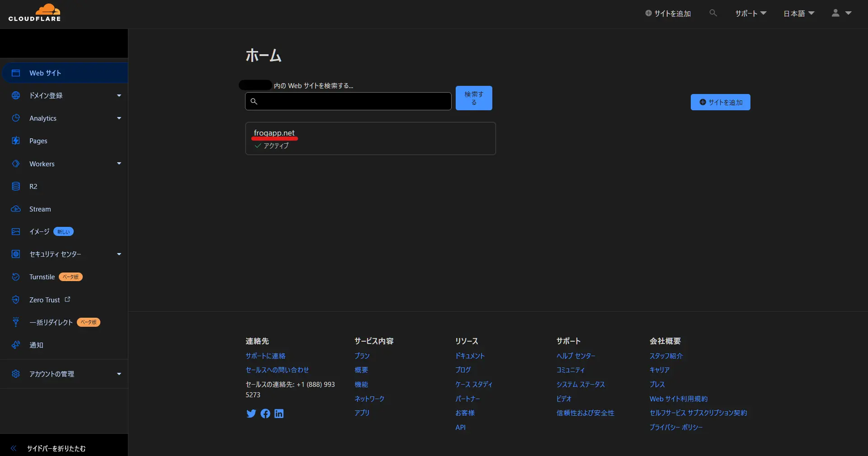The image size is (868, 456).
Task: Expand the Analytics sidebar section
Action: click(x=119, y=118)
